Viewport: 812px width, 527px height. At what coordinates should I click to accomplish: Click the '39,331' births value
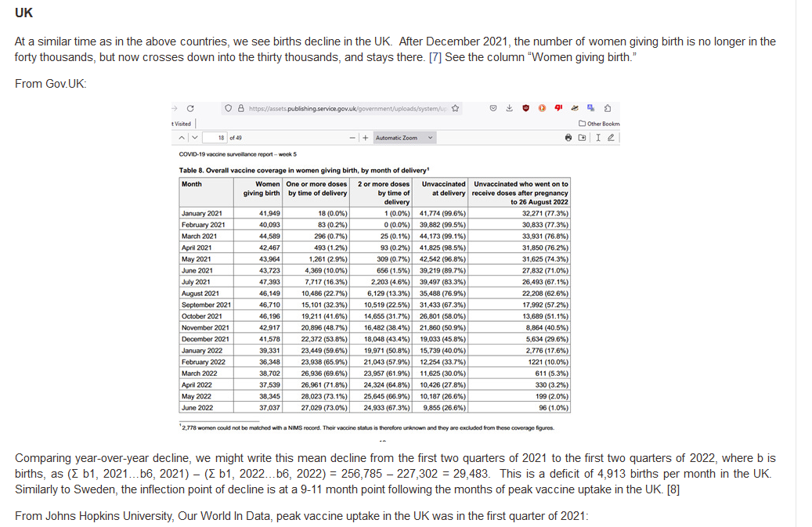click(x=270, y=351)
